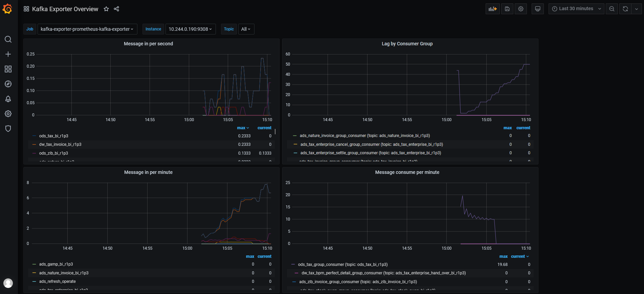Open Message in per minute panel menu
Viewport: 644px width, 294px height.
pyautogui.click(x=148, y=172)
